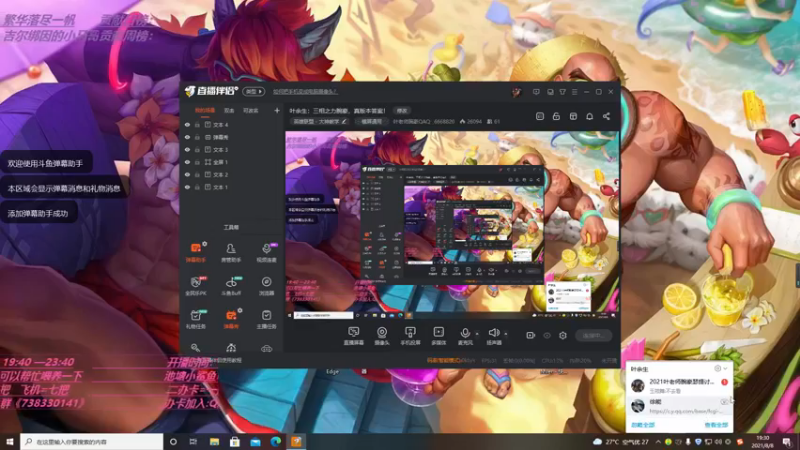
Task: Switch to the second scene tab
Action: (x=229, y=111)
